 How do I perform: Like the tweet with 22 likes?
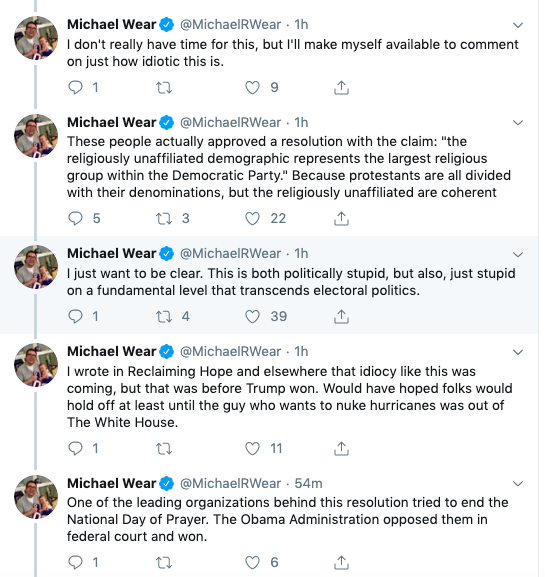click(252, 218)
